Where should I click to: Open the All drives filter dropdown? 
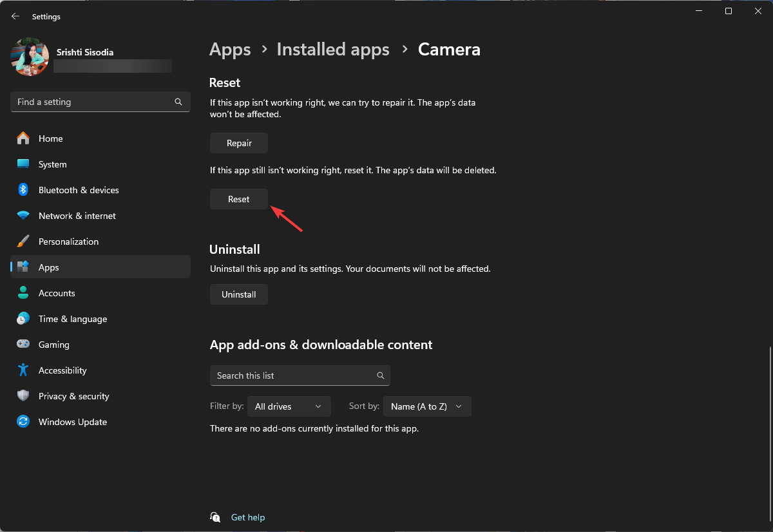coord(289,406)
